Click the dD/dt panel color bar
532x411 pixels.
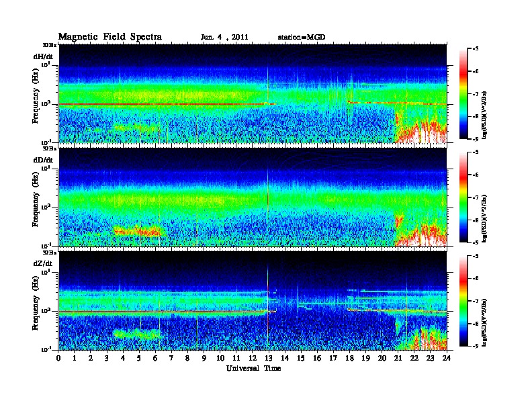[463, 197]
